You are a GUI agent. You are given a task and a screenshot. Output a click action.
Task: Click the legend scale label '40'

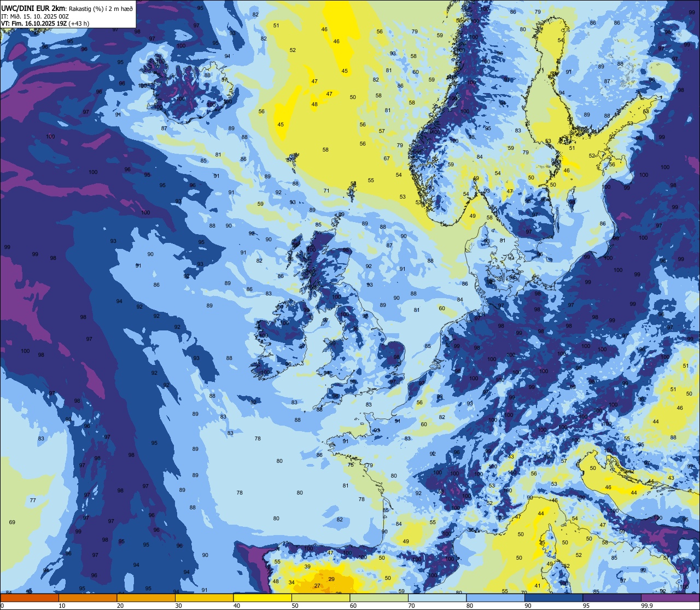(237, 606)
